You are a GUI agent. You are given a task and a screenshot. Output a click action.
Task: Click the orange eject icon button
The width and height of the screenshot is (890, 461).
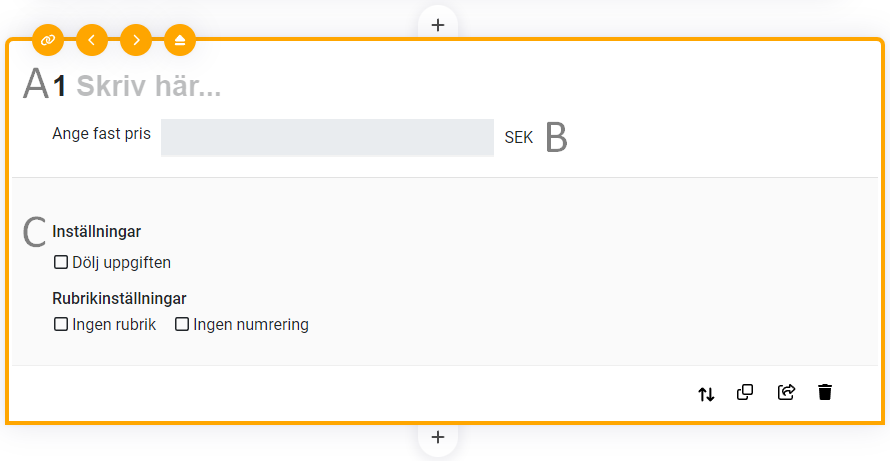(x=180, y=40)
